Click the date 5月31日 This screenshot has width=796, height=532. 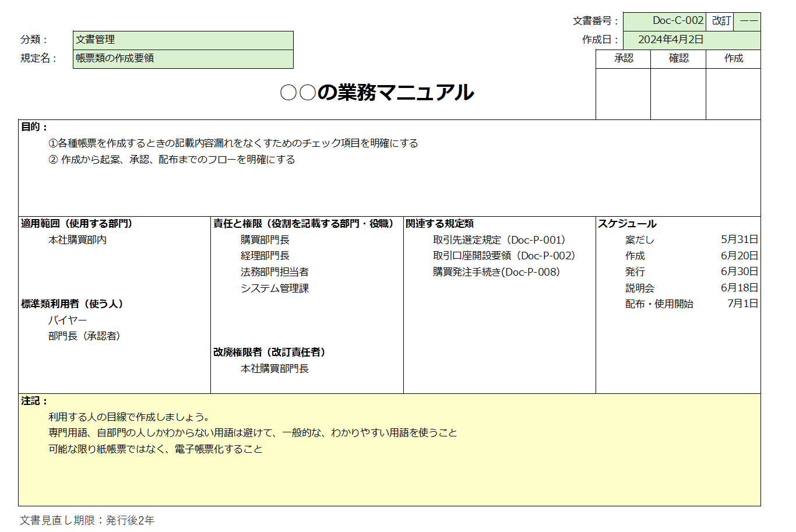[x=739, y=239]
